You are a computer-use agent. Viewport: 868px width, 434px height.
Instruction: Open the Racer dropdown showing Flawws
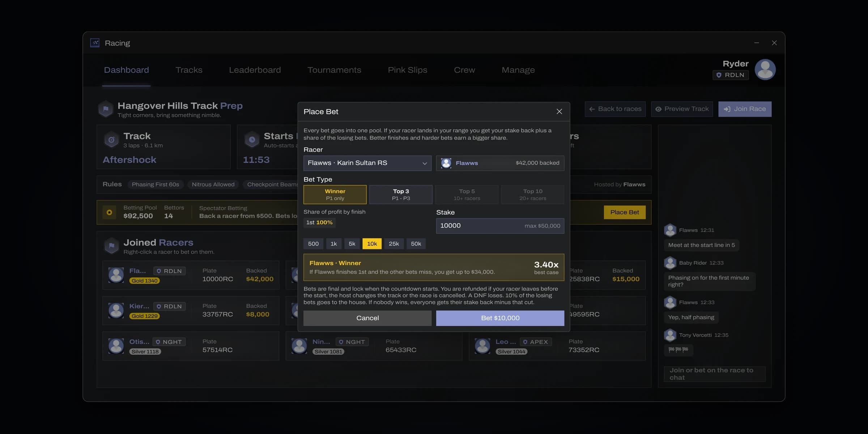pyautogui.click(x=367, y=163)
